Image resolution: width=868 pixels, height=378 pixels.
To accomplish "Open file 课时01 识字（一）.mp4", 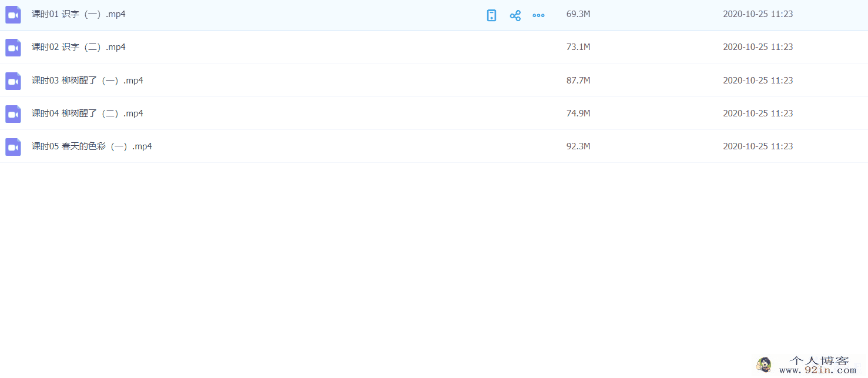I will [79, 14].
